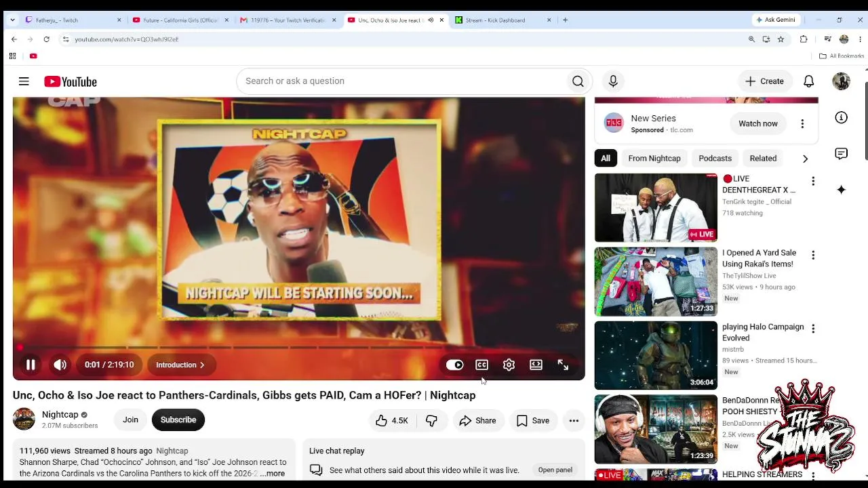Save video to a playlist
The width and height of the screenshot is (868, 488).
tap(533, 420)
